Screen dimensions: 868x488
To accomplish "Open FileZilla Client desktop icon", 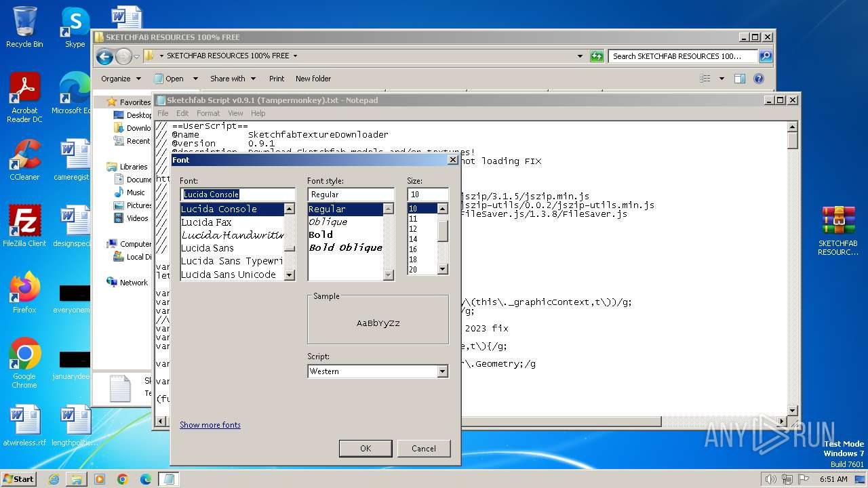I will tap(24, 226).
